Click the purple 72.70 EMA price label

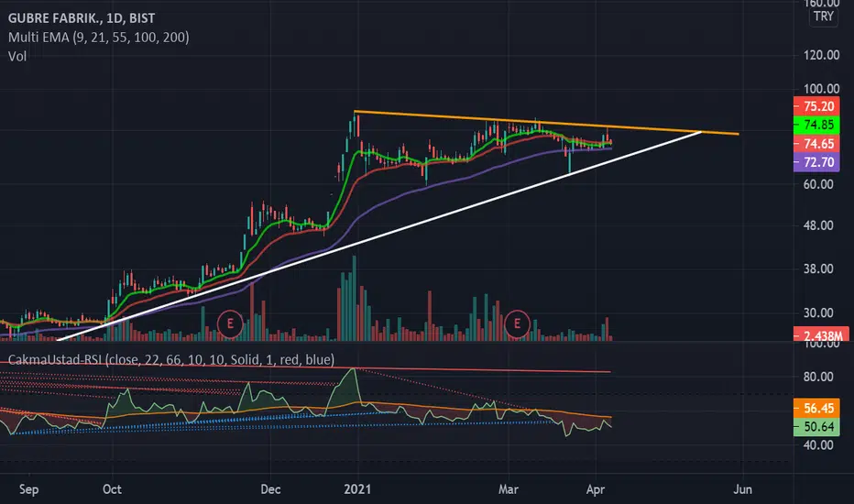(816, 162)
